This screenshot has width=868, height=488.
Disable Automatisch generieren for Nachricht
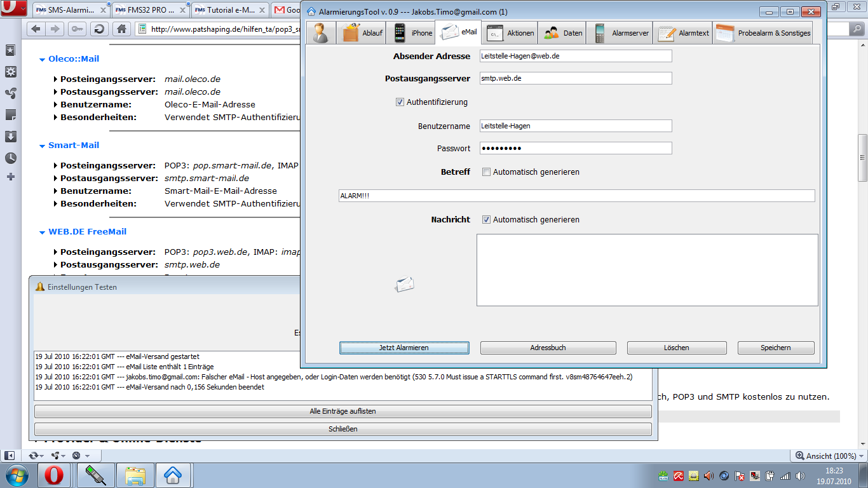pos(487,220)
